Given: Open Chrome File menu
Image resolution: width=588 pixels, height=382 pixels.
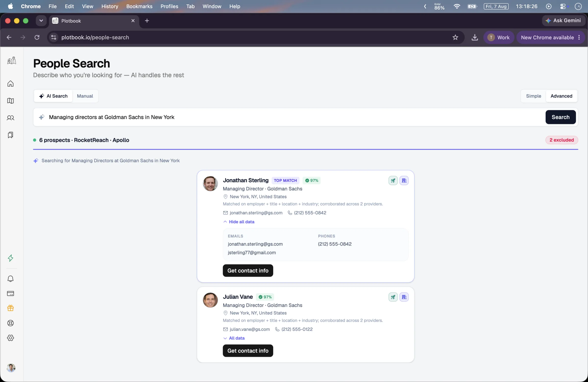Looking at the screenshot, I should [x=52, y=6].
